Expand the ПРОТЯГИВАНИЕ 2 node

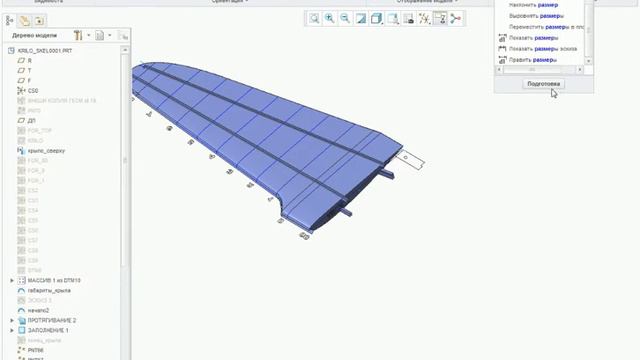[12, 320]
